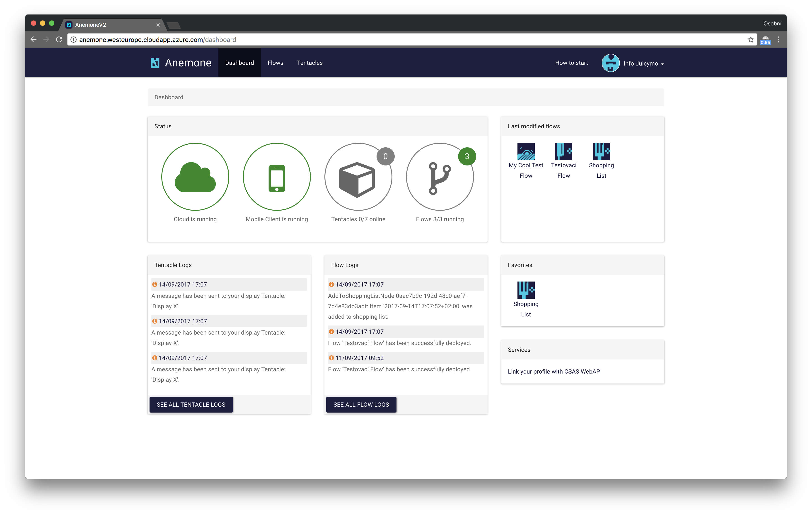Click info icon on 11/09/2017 09:52 flow log
This screenshot has height=515, width=812.
click(x=331, y=358)
